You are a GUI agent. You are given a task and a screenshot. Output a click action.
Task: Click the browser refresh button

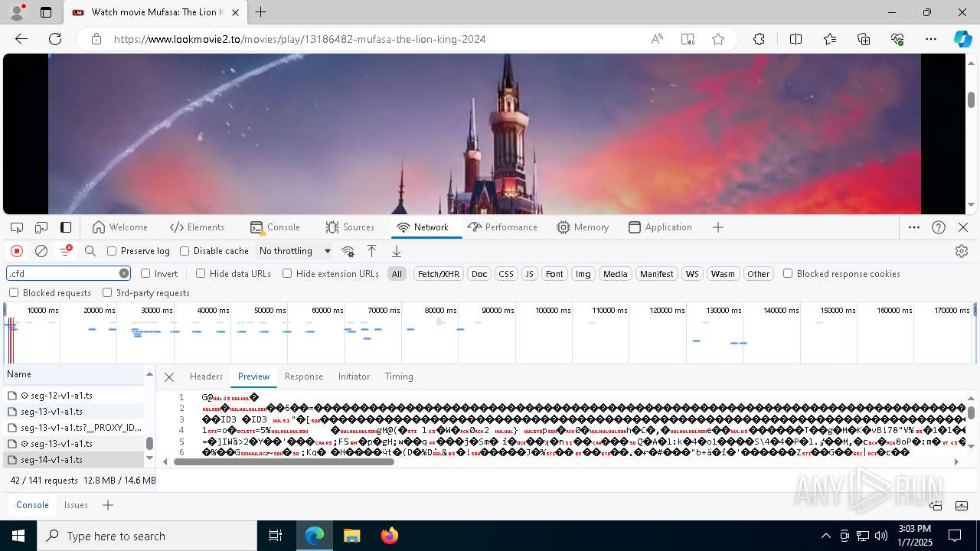(x=55, y=39)
